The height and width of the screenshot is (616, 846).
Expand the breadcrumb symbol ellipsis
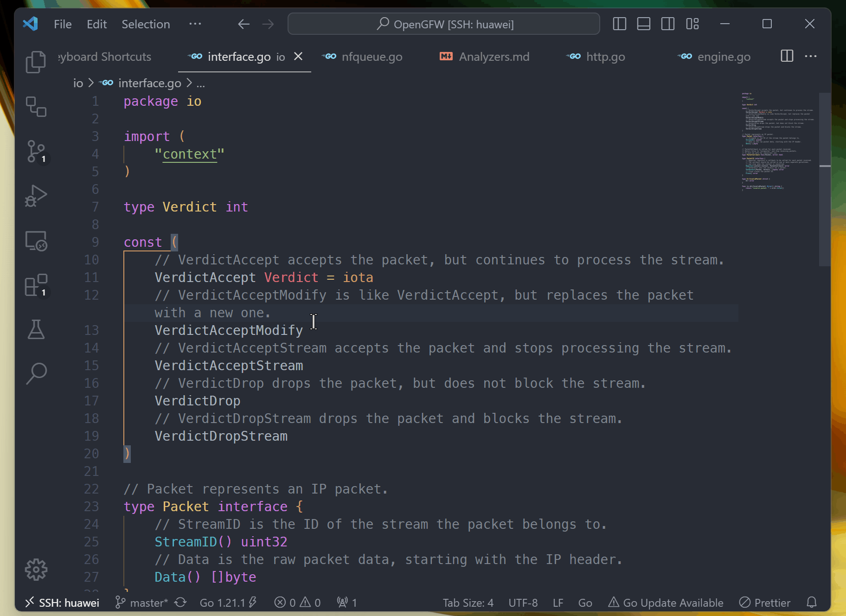(x=200, y=83)
